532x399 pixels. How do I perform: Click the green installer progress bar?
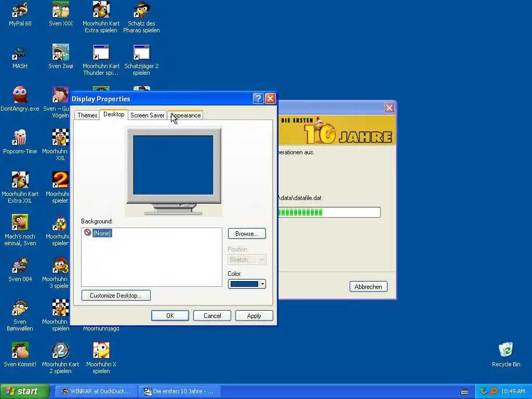[329, 212]
